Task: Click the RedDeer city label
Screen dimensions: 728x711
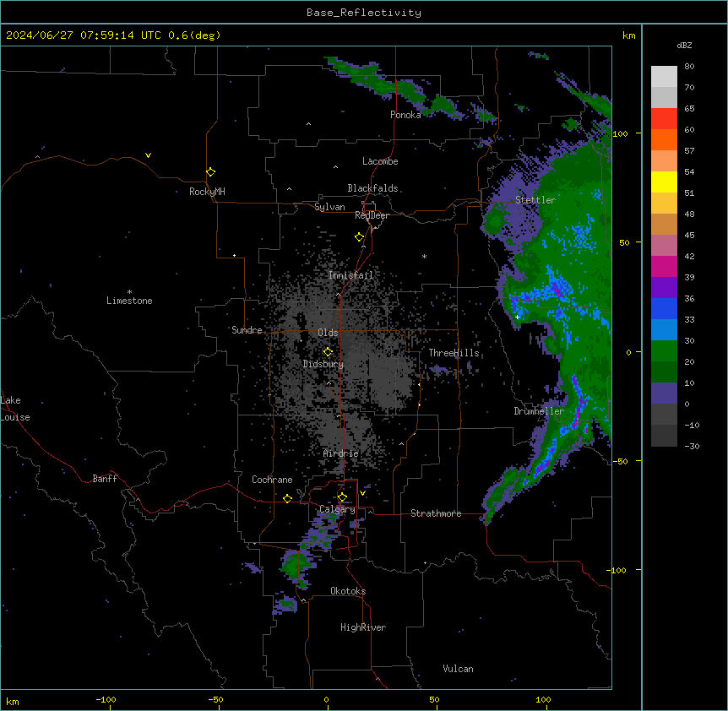Action: (372, 215)
